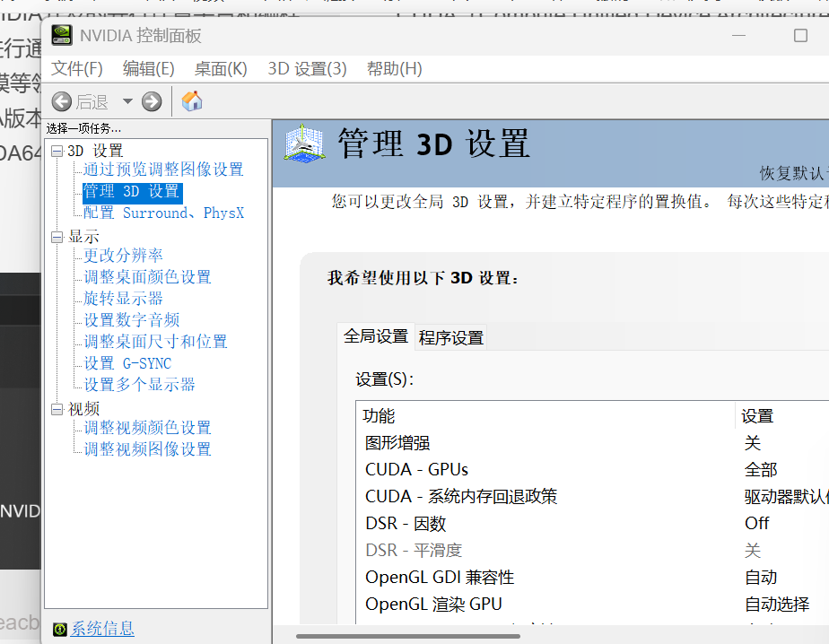829x644 pixels.
Task: Collapse the 3D 设置 tree node
Action: (57, 152)
